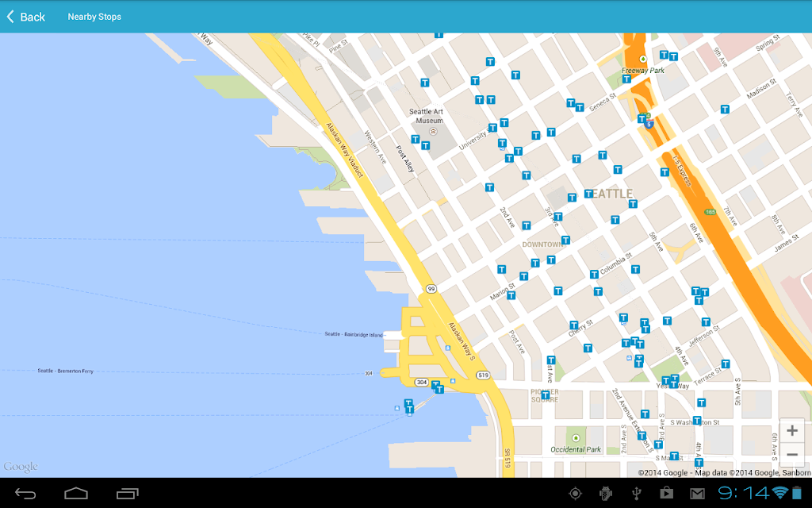The width and height of the screenshot is (812, 508).
Task: Select the stop marker covering the SEATTLE label
Action: pos(589,194)
